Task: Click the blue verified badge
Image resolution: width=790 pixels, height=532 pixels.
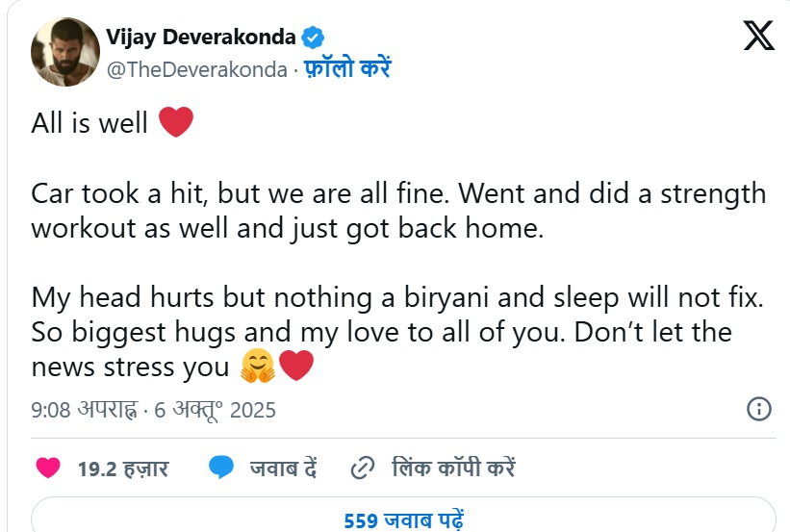Action: 313,38
